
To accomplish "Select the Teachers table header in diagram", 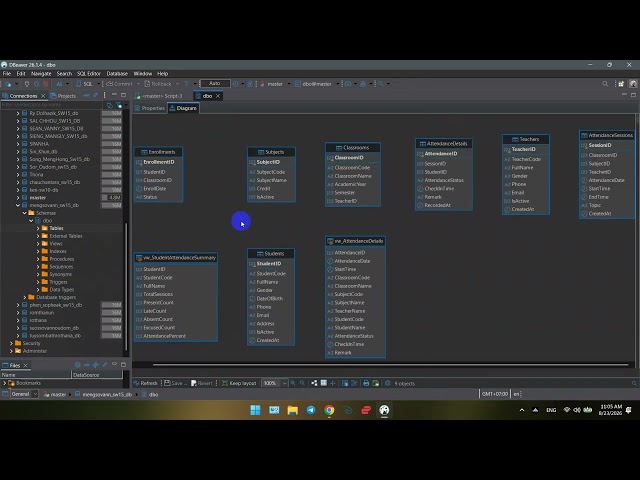I will 526,139.
